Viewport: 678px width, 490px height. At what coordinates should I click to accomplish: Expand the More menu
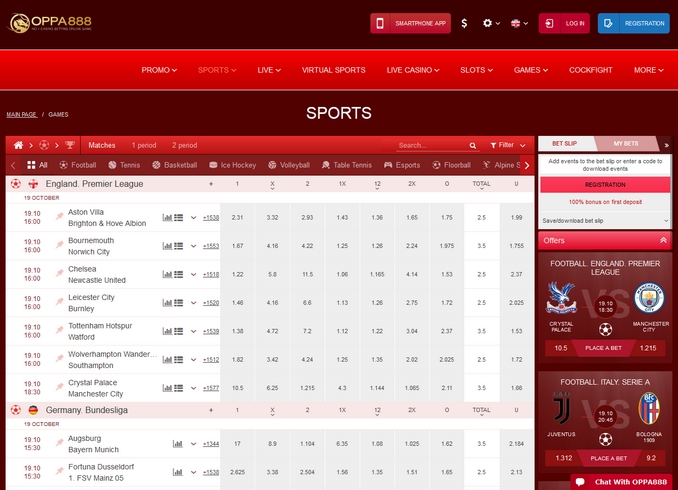coord(648,70)
